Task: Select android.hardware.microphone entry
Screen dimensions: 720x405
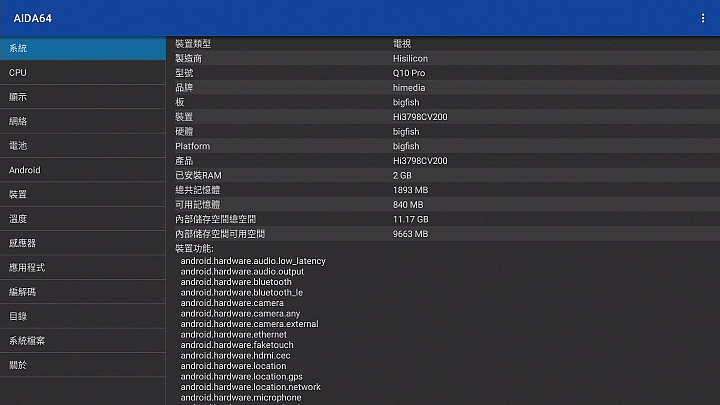Action: click(x=241, y=398)
